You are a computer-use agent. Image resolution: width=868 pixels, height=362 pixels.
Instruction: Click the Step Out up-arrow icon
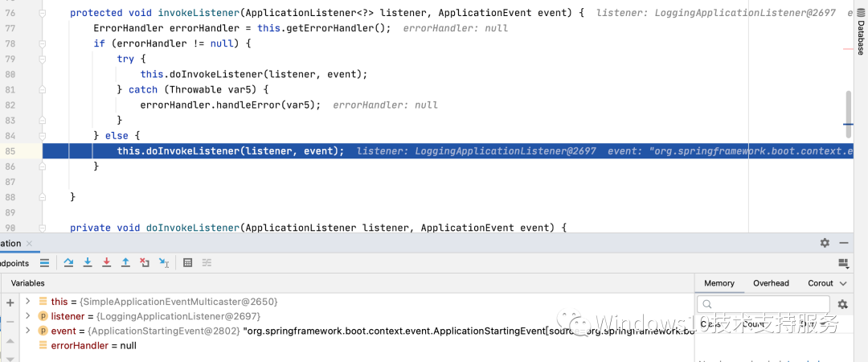(125, 263)
